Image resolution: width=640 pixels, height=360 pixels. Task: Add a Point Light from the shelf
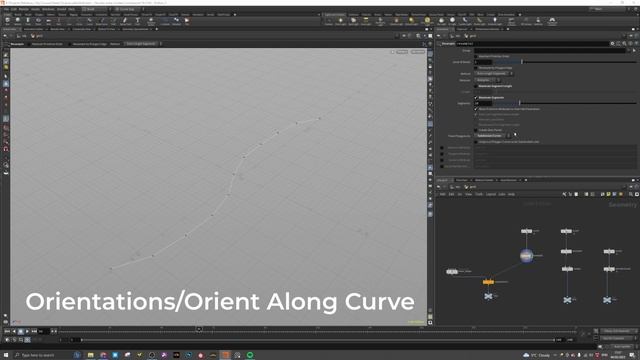coord(340,21)
